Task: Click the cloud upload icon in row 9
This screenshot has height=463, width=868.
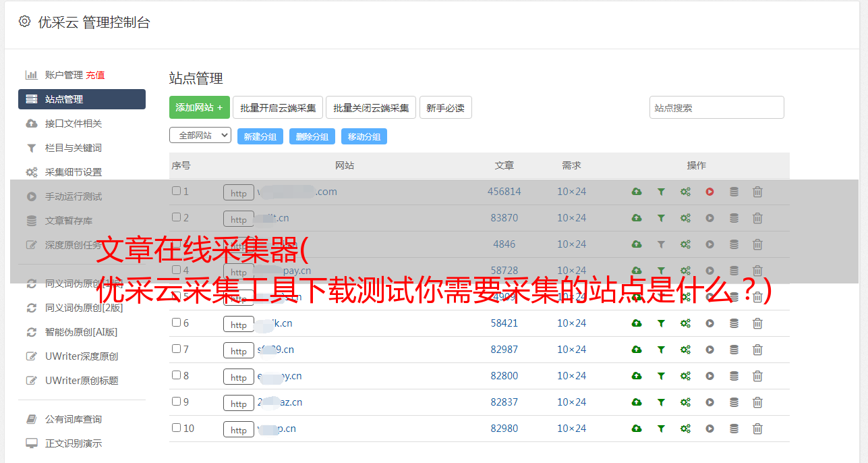Action: [x=637, y=402]
